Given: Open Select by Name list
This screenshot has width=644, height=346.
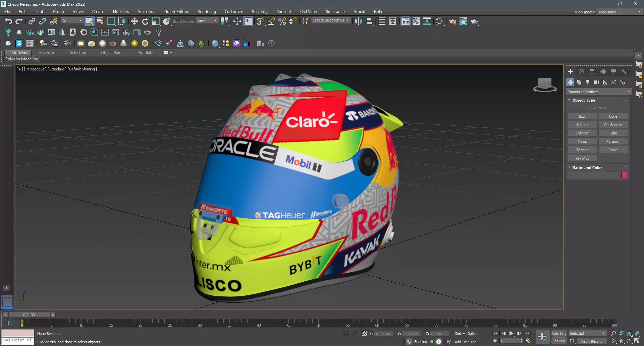Looking at the screenshot, I should (100, 21).
